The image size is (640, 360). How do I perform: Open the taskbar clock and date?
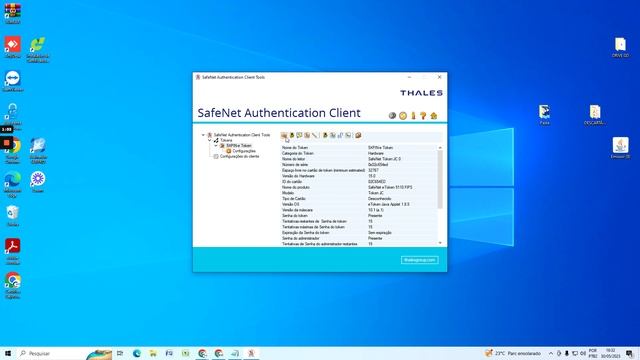click(610, 353)
